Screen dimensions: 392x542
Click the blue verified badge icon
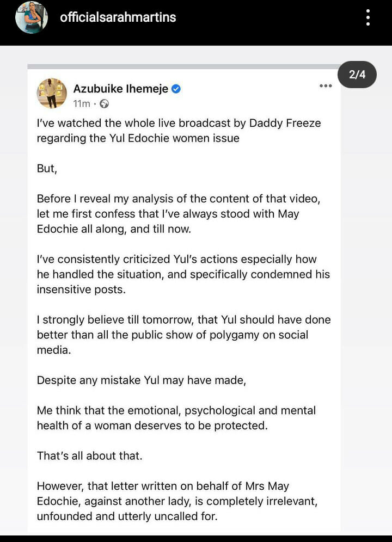click(x=176, y=89)
